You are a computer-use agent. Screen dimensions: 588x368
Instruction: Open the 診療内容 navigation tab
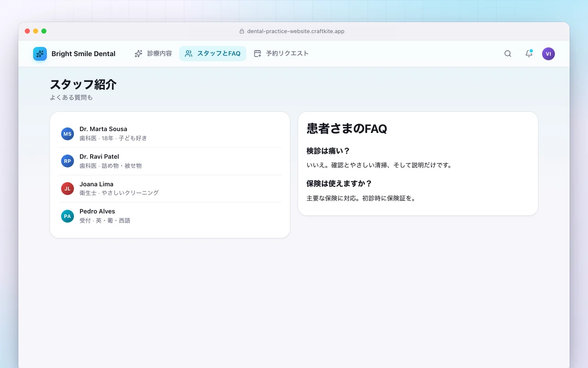153,54
